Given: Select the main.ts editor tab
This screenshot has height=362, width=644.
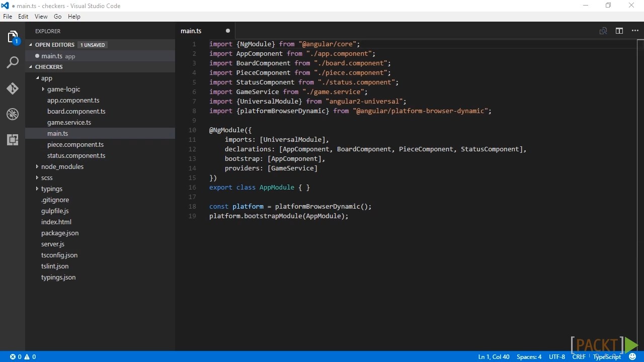Looking at the screenshot, I should pos(205,31).
